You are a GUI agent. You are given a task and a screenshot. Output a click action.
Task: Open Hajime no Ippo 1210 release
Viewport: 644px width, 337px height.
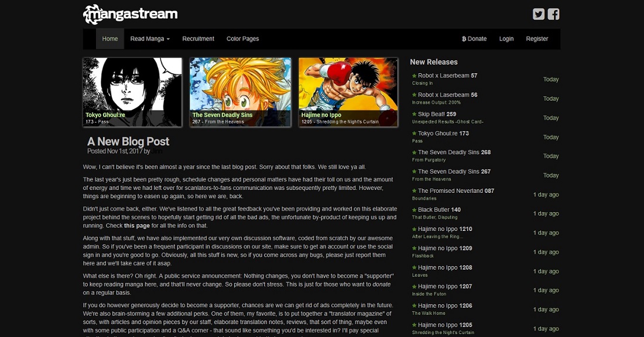tap(445, 229)
